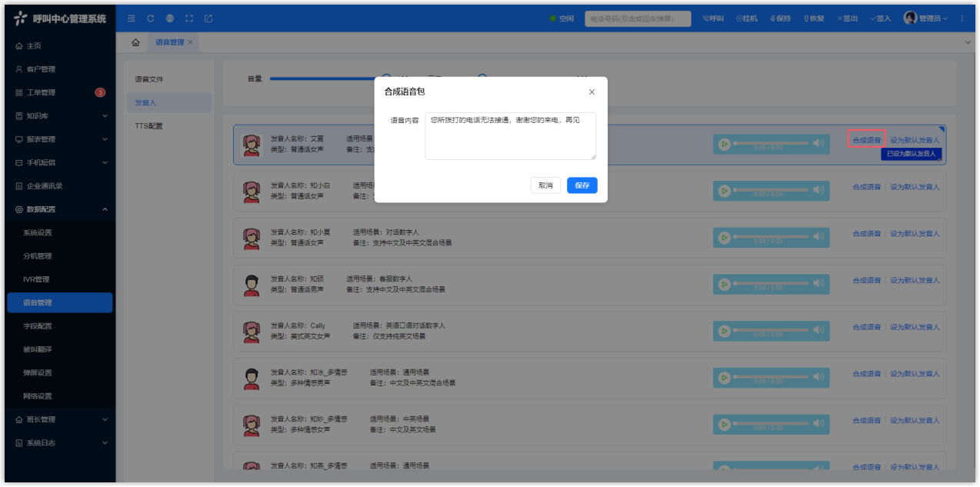Viewport: 980px width, 487px height.
Task: Collapse sidebar using the hamburger menu icon
Action: pos(132,18)
